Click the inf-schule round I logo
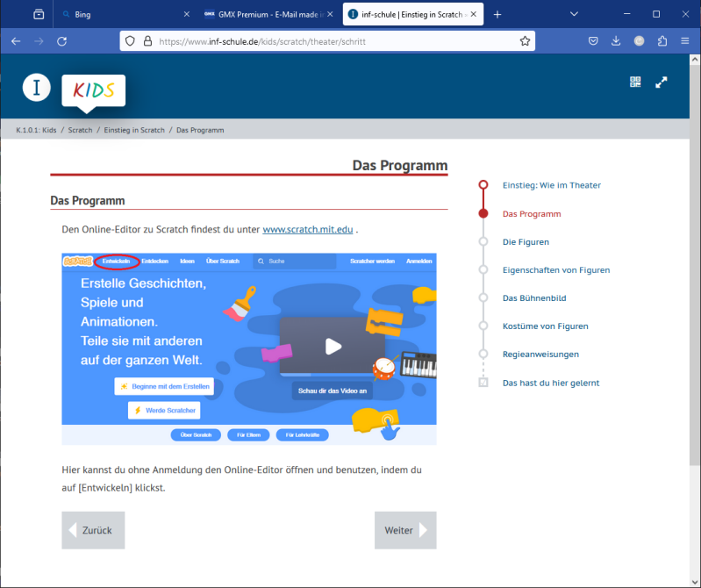701x588 pixels. click(x=37, y=87)
